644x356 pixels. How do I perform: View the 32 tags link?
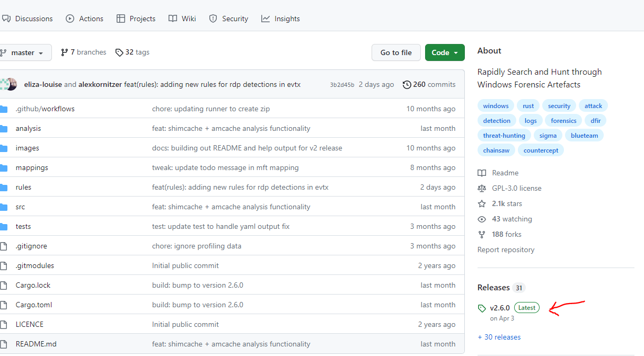tap(133, 52)
